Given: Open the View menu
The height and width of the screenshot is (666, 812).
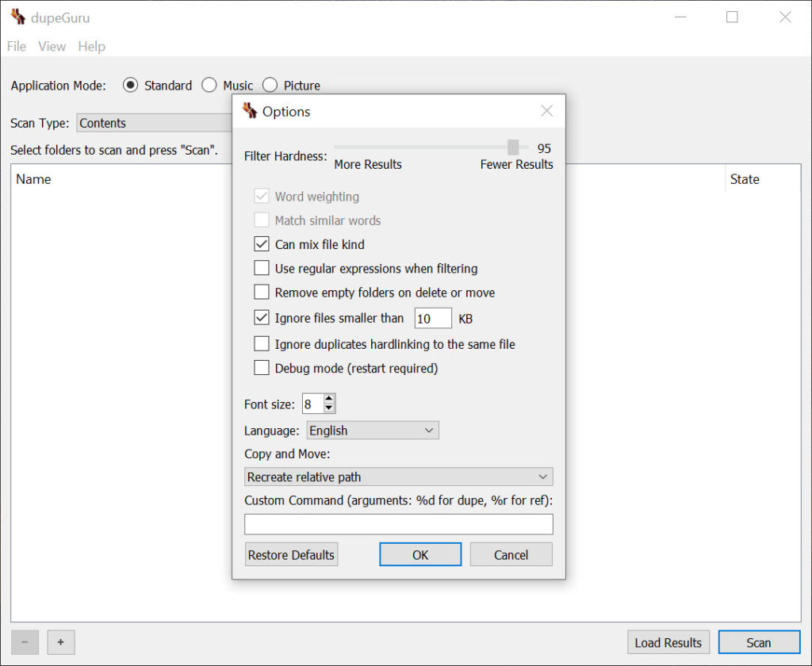Looking at the screenshot, I should 52,46.
